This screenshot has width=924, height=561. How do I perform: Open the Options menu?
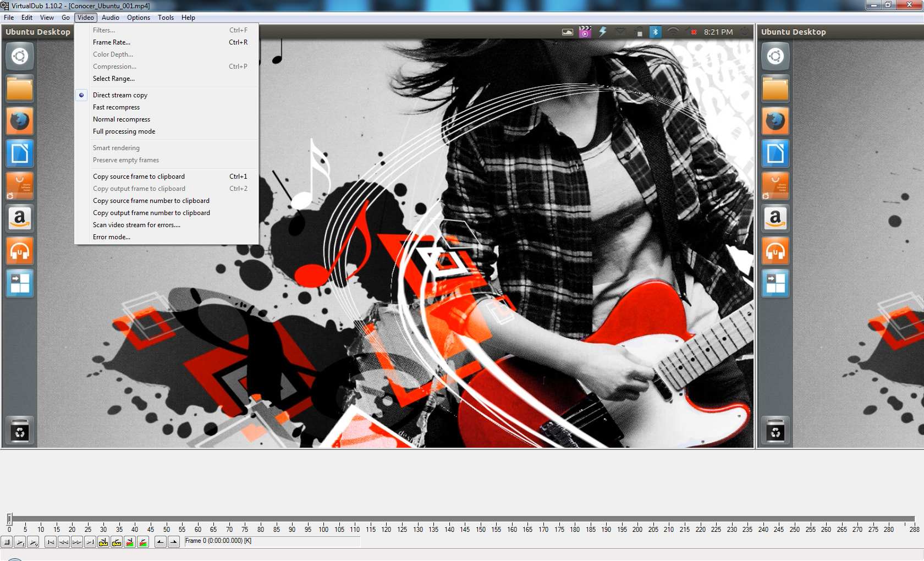point(139,18)
